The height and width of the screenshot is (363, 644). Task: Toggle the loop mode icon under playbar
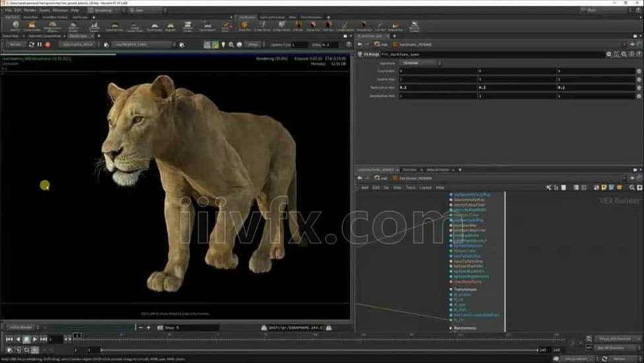click(x=26, y=350)
